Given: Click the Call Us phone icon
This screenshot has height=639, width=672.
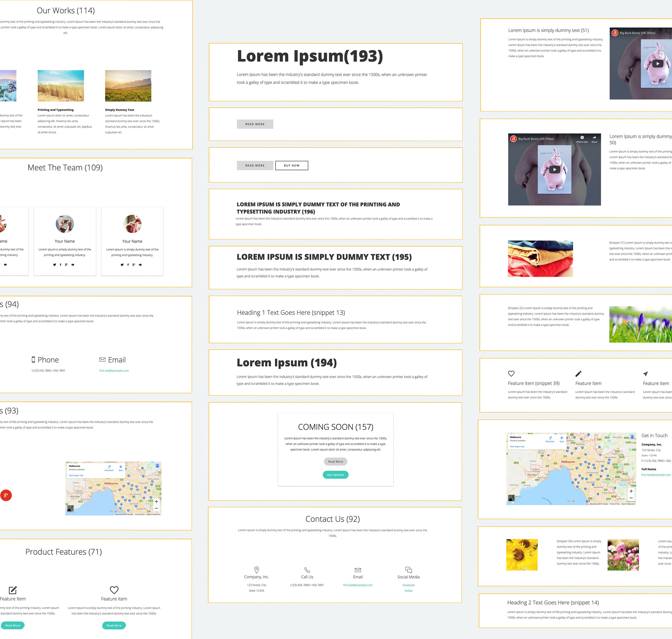Looking at the screenshot, I should click(x=307, y=570).
